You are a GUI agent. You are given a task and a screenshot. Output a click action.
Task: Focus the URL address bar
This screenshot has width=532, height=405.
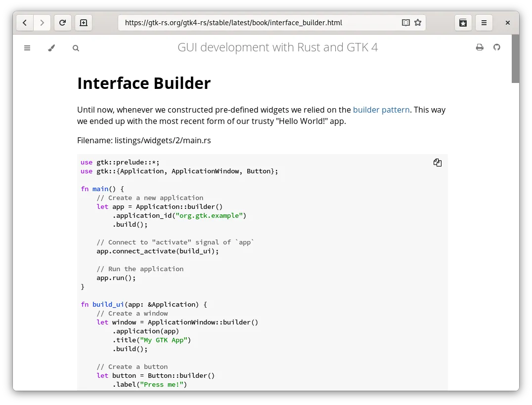point(257,23)
